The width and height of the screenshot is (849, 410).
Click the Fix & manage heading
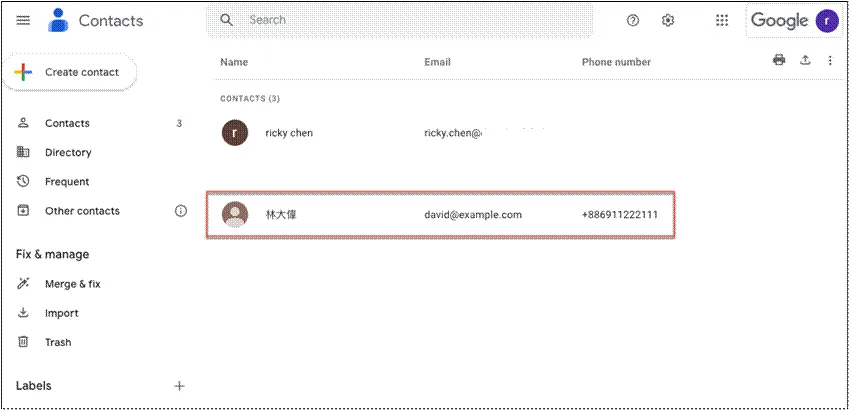coord(52,254)
